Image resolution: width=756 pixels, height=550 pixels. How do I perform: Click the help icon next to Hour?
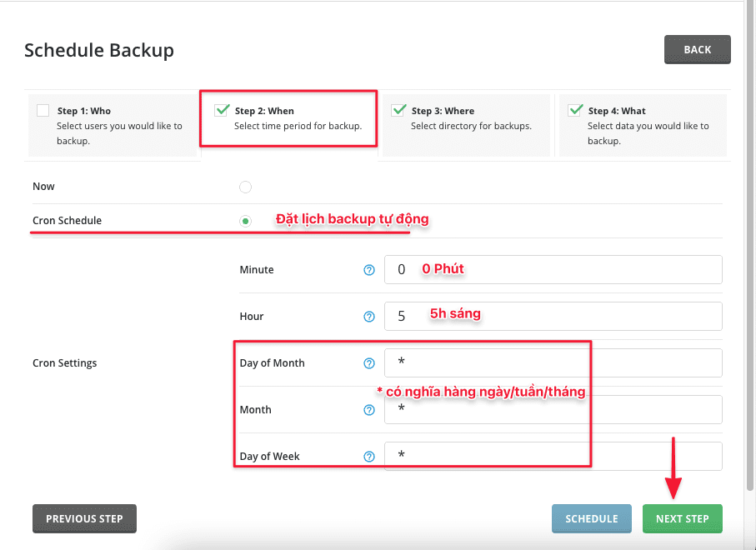(369, 317)
